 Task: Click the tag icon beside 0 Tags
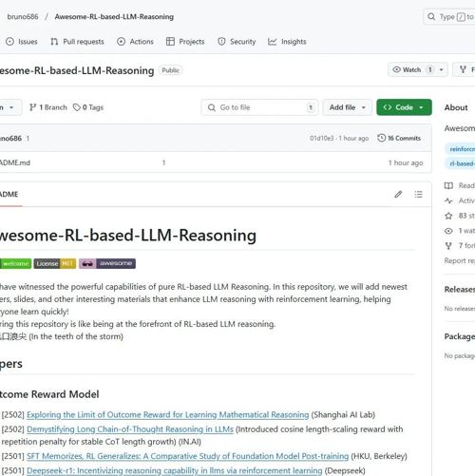tap(77, 107)
